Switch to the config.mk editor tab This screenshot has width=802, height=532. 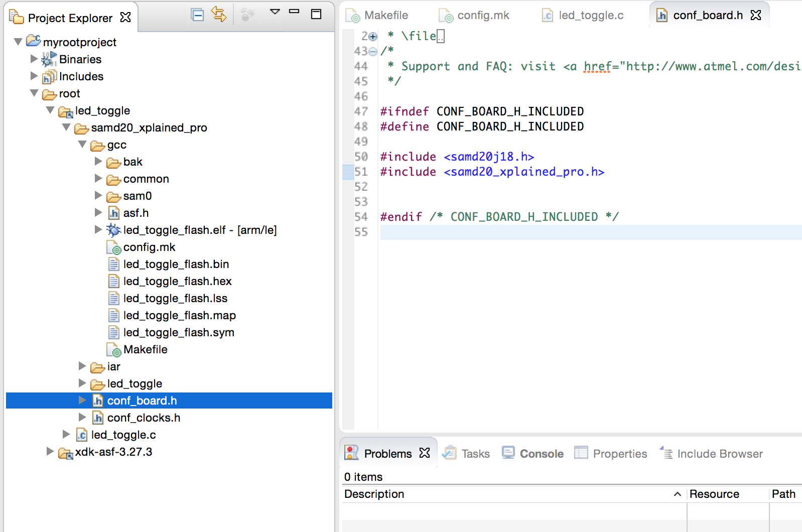pyautogui.click(x=474, y=16)
